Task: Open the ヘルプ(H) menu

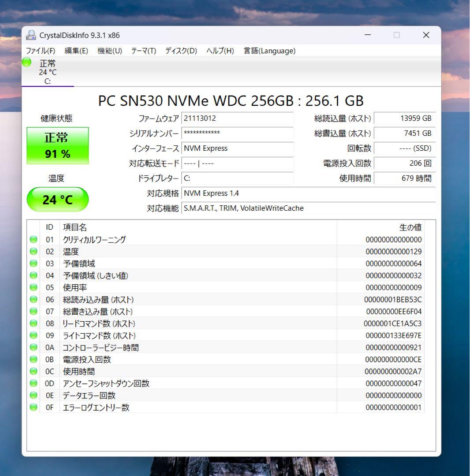Action: tap(218, 51)
